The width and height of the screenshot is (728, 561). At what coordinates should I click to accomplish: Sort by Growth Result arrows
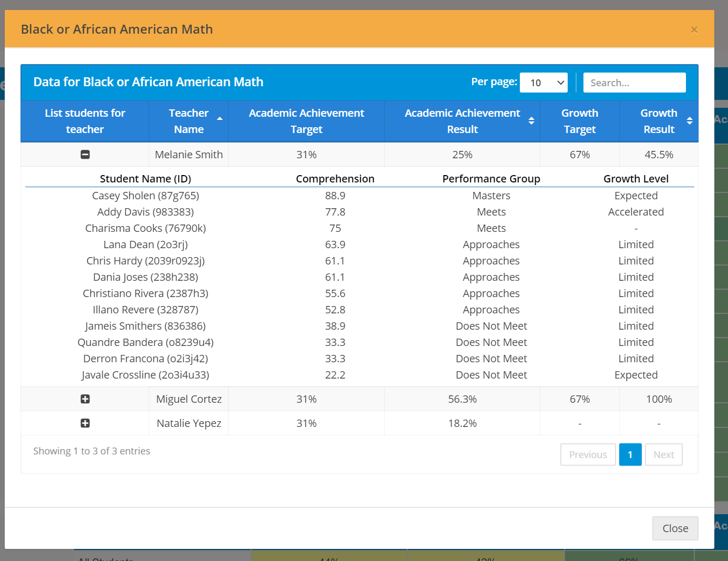pyautogui.click(x=690, y=121)
